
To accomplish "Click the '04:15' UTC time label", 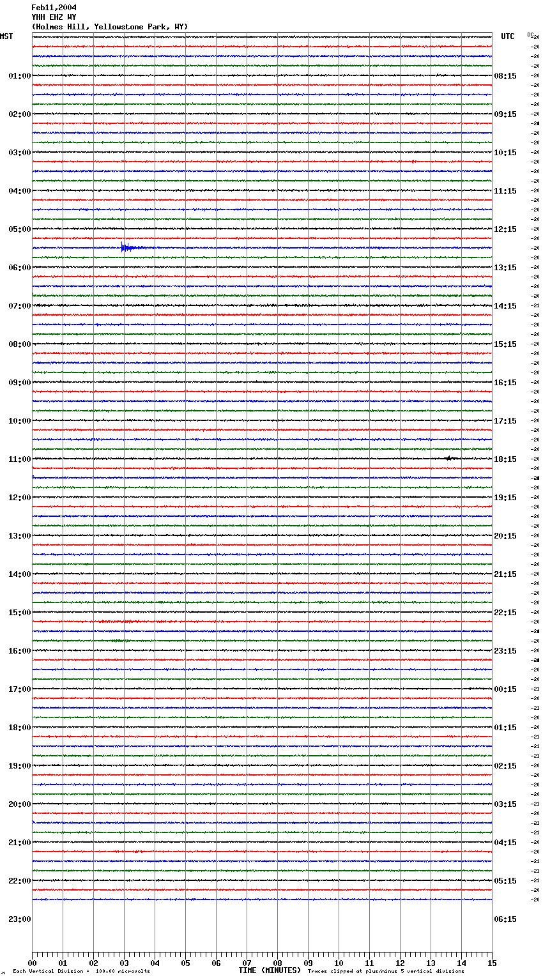I will (505, 843).
